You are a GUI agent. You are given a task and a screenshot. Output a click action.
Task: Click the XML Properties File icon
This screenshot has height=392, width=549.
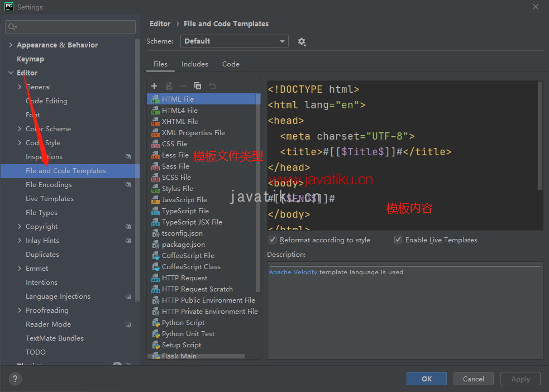click(x=155, y=133)
